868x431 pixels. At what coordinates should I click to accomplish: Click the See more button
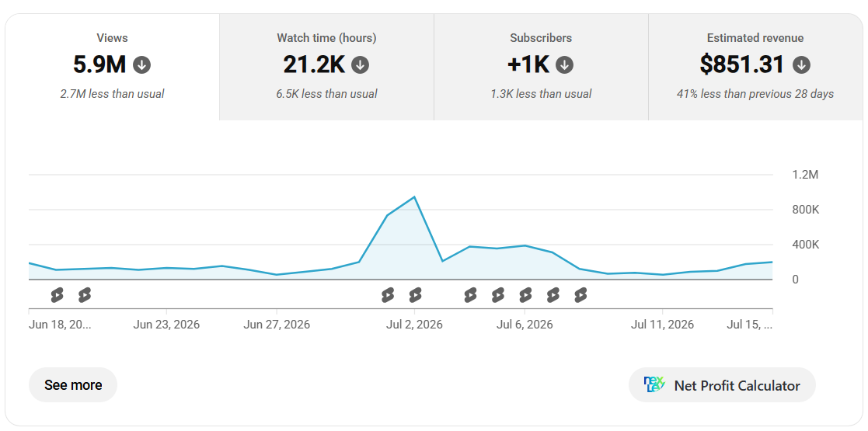[x=73, y=385]
